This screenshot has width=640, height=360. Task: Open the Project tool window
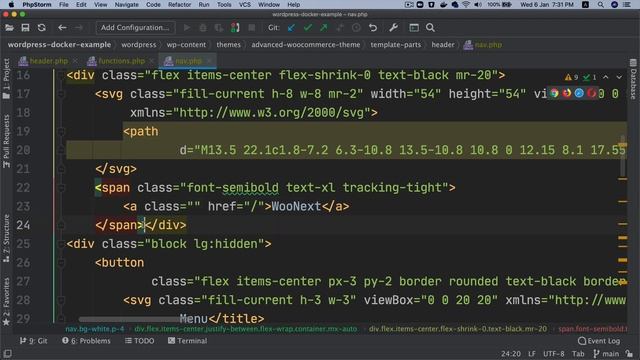(6, 79)
